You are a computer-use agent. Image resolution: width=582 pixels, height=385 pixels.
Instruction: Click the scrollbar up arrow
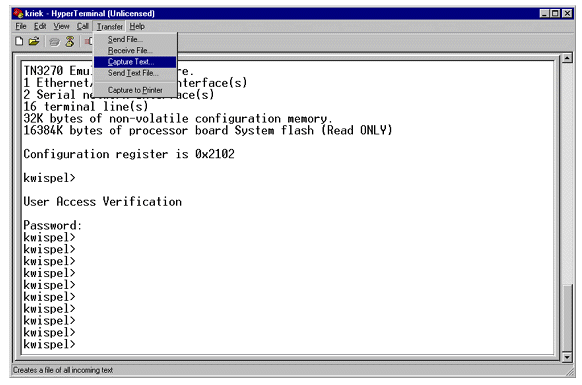pyautogui.click(x=567, y=58)
